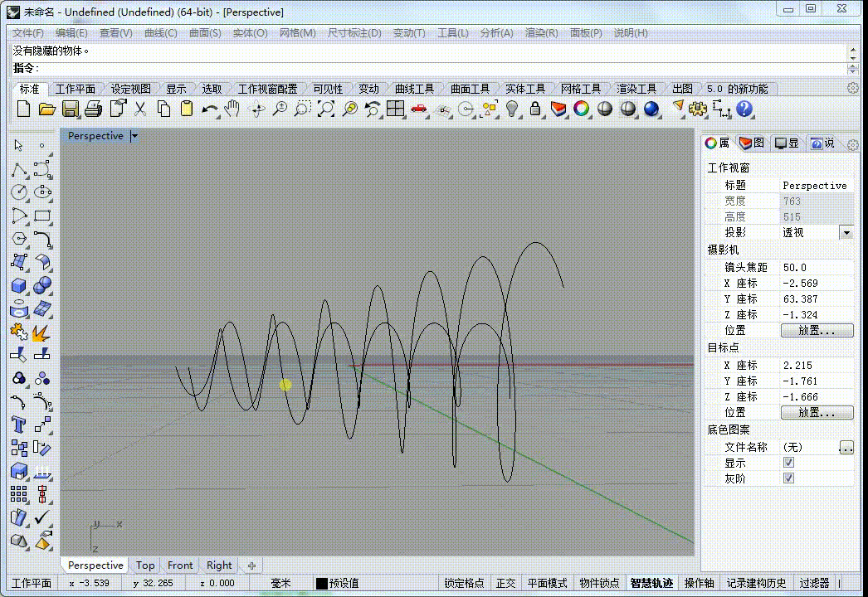Expand the 预设值 layer selector
The image size is (868, 597).
[x=344, y=583]
